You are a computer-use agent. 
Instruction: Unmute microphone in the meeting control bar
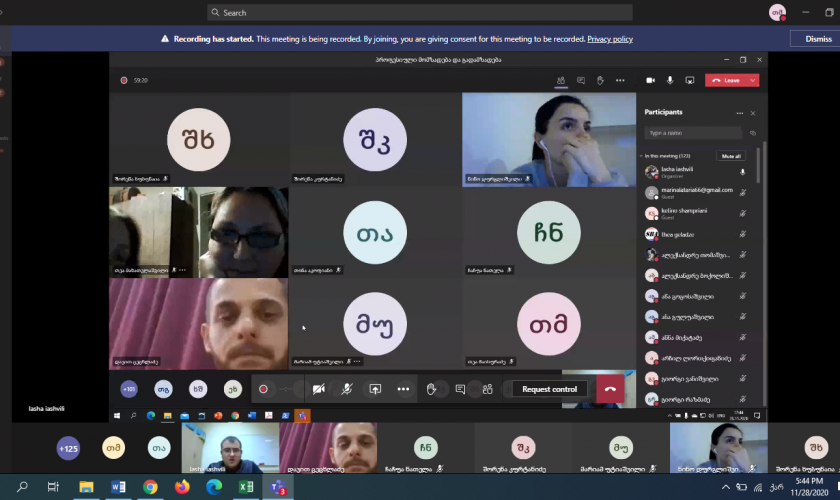pos(347,389)
